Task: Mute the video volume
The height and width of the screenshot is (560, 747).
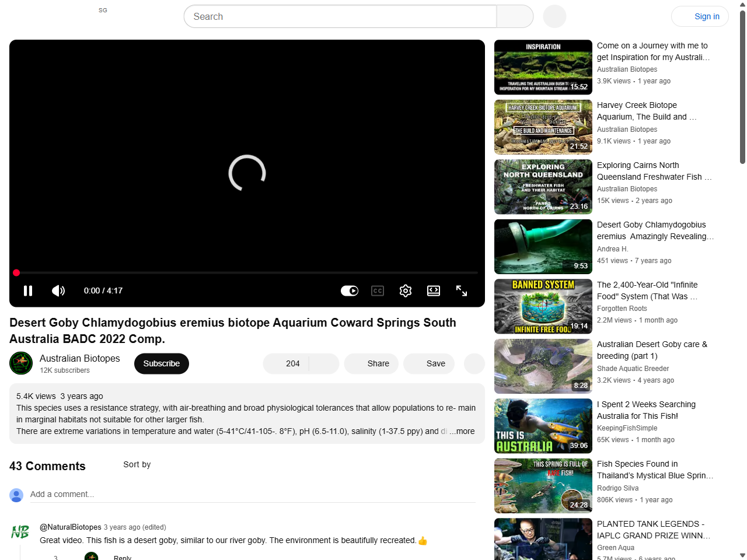Action: 58,290
